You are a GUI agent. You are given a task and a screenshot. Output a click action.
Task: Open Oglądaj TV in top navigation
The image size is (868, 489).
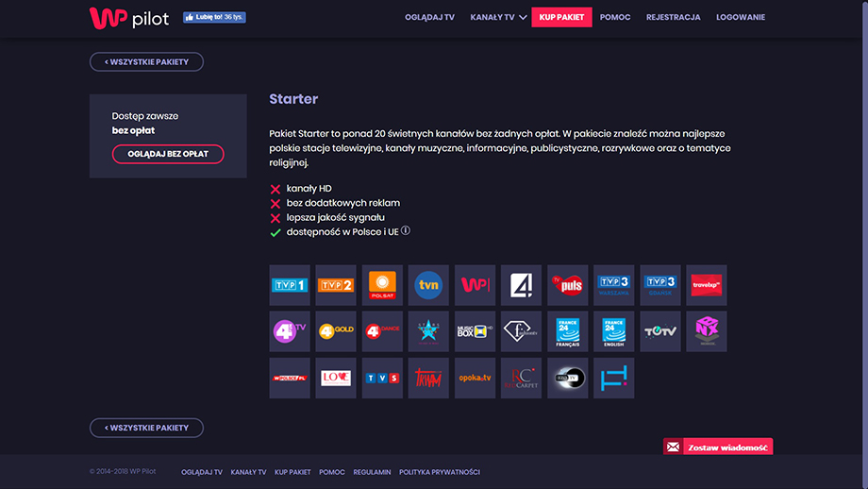[429, 17]
